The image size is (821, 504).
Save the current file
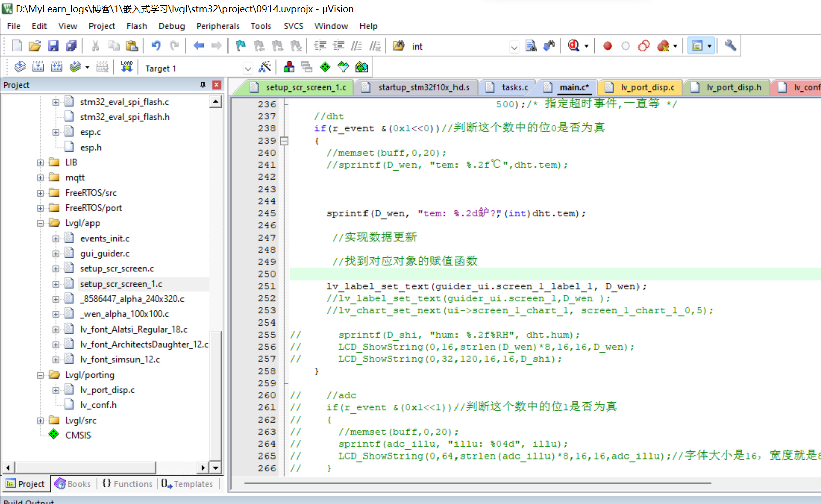53,46
